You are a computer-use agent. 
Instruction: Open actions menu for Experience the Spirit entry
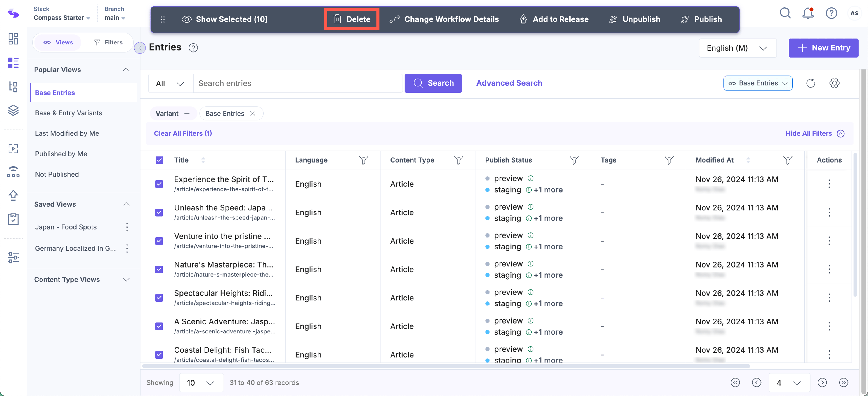829,184
